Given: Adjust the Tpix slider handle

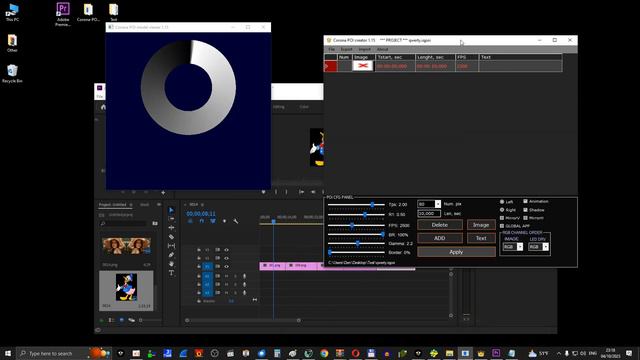Looking at the screenshot, I should pyautogui.click(x=372, y=204).
